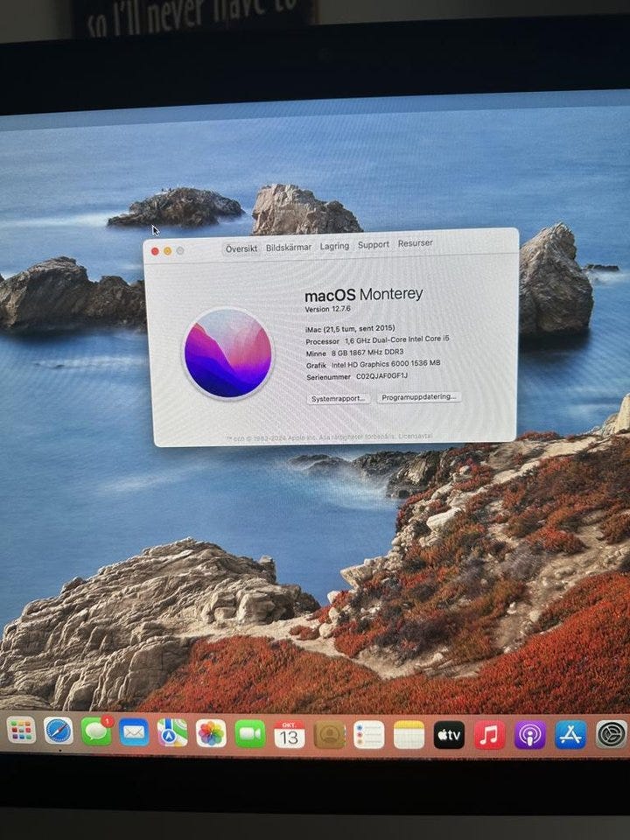Open the Music app
This screenshot has height=840, width=630.
(x=490, y=735)
